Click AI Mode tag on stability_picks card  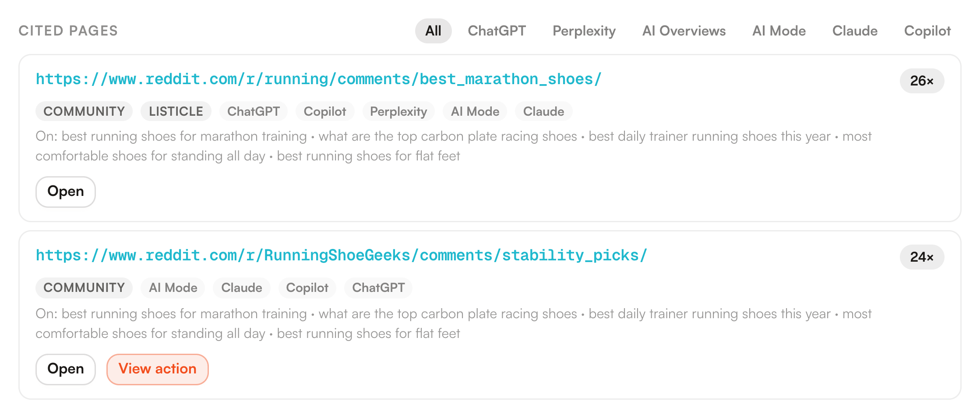173,288
